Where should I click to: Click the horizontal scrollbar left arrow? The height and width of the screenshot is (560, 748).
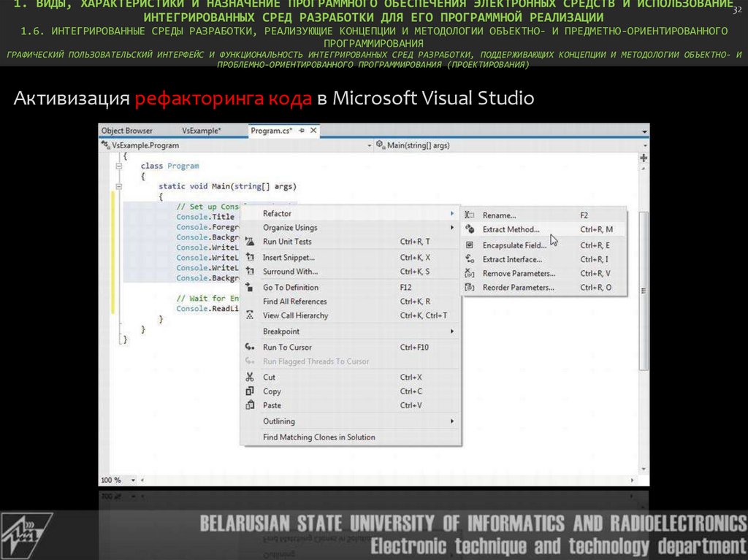coord(142,480)
